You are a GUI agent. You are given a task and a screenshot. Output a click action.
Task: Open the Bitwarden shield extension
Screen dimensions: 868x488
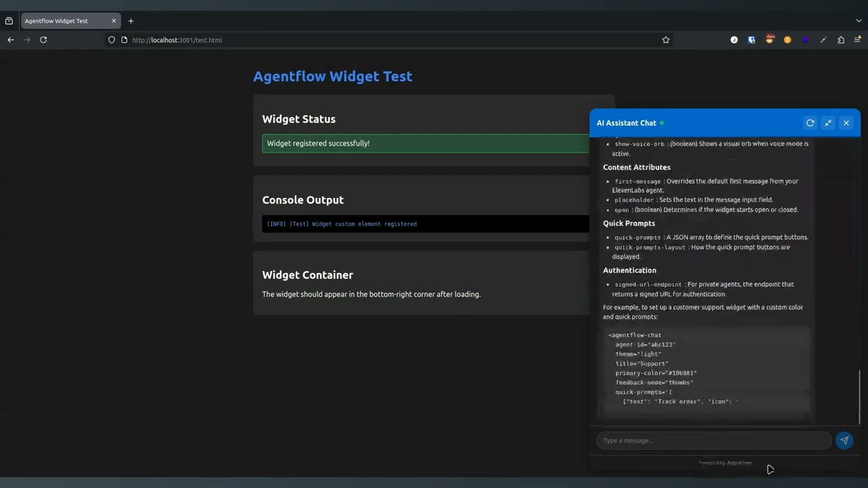[751, 40]
